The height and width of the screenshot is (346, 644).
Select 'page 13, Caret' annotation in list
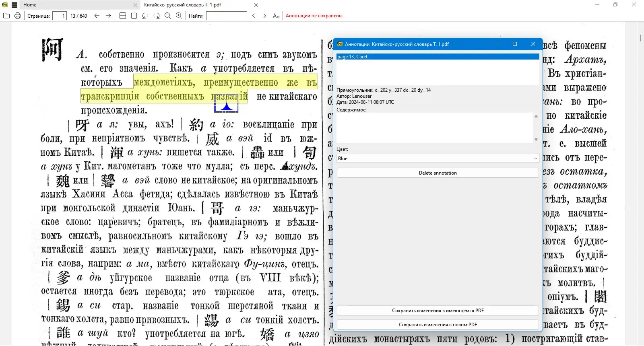pyautogui.click(x=438, y=57)
